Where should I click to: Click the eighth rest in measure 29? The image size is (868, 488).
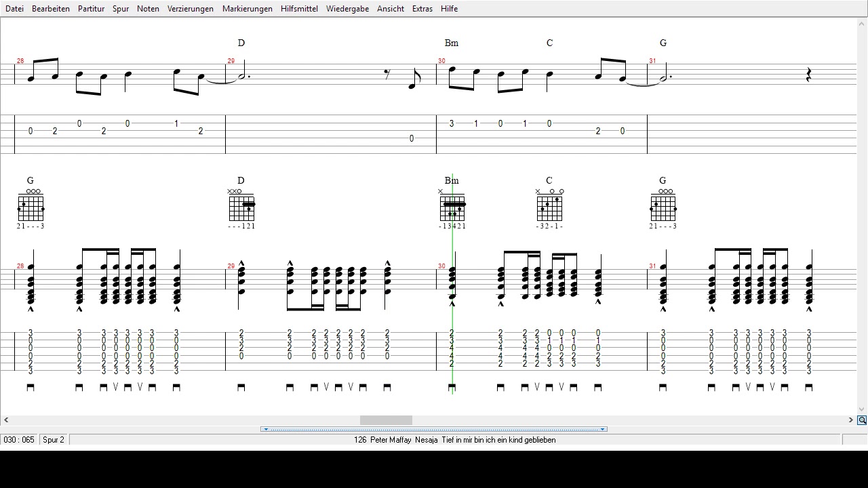387,74
